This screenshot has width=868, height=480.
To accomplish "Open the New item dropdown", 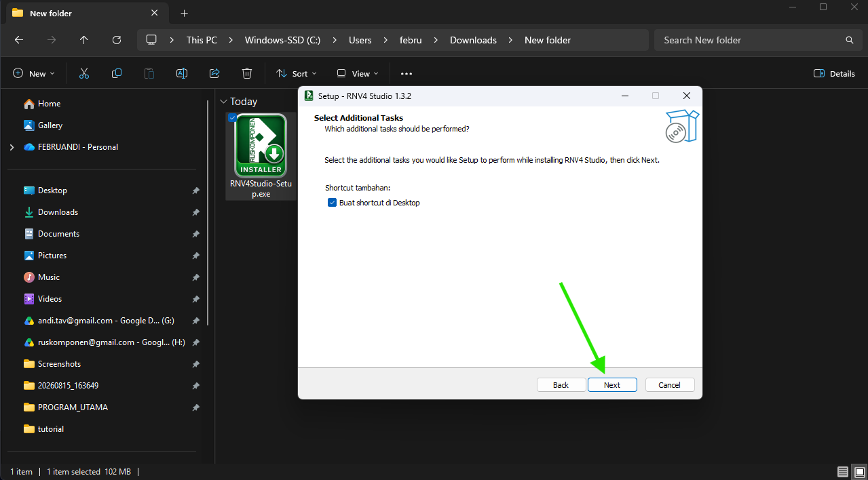I will [33, 73].
